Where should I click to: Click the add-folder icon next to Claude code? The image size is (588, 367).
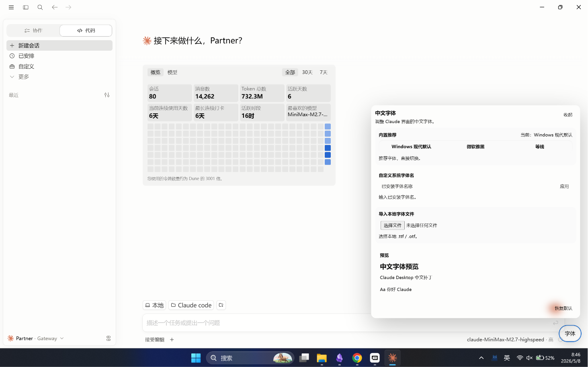coord(221,305)
